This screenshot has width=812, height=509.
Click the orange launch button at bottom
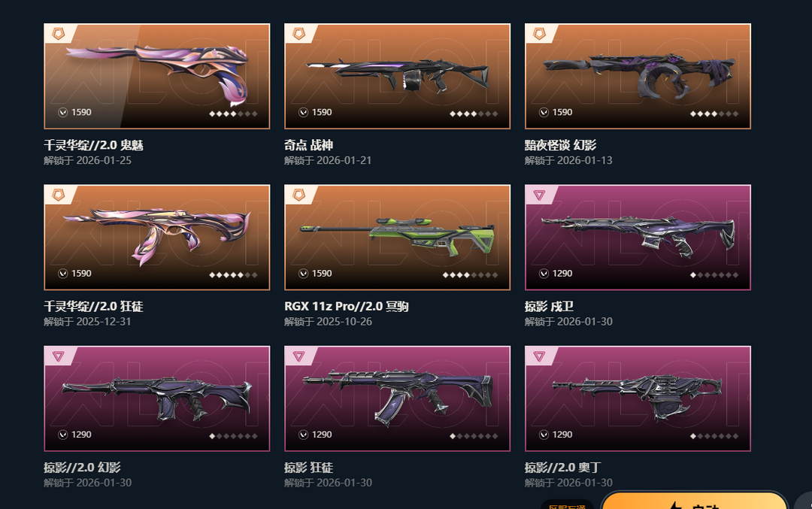coord(694,501)
